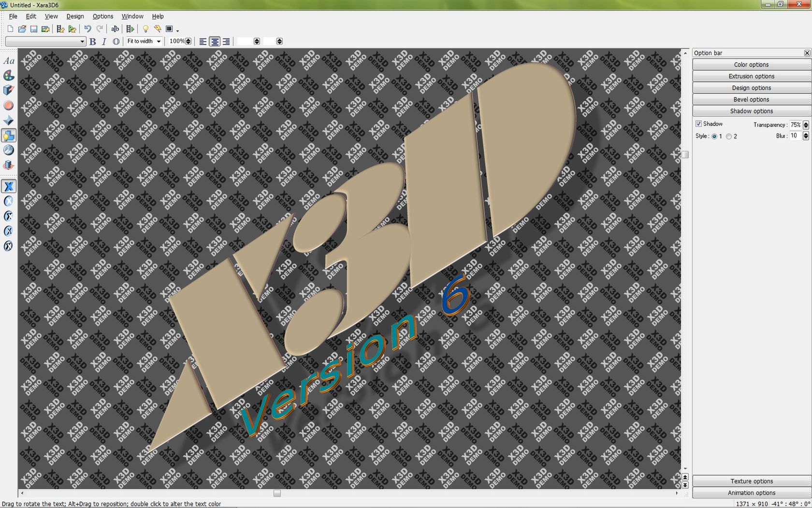The width and height of the screenshot is (812, 508).
Task: Click the Save floppy disk icon
Action: [34, 29]
